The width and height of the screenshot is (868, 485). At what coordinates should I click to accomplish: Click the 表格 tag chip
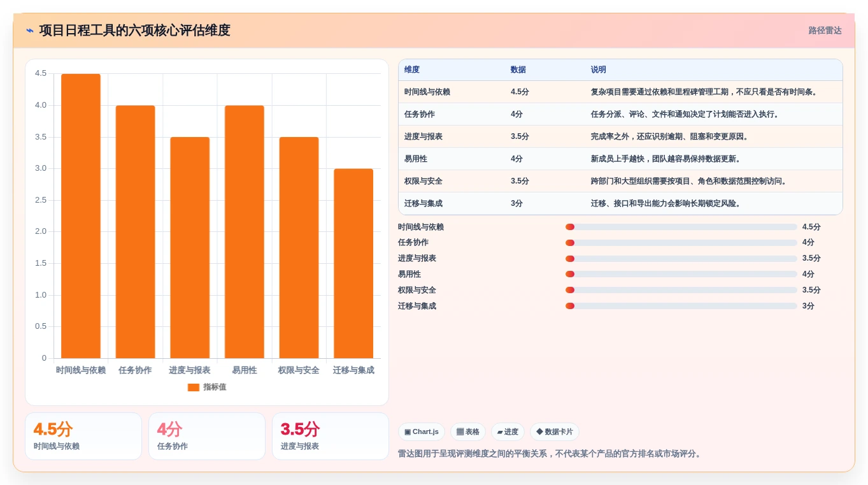click(468, 432)
